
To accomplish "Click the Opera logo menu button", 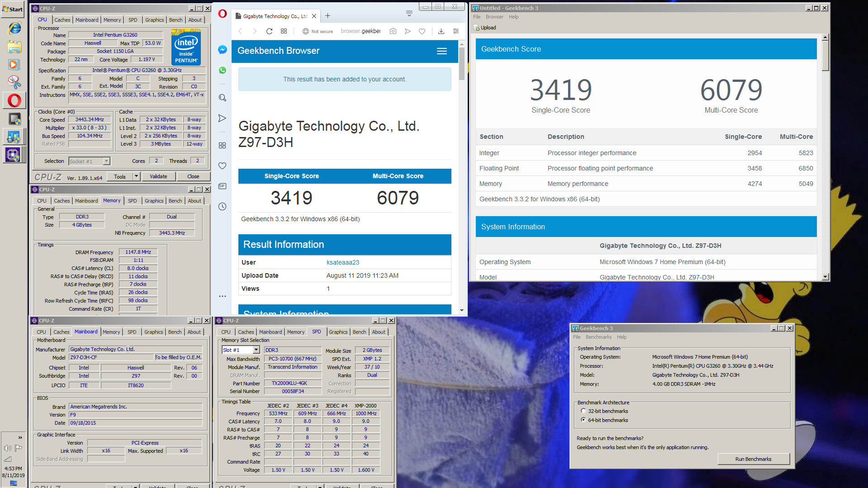I will pyautogui.click(x=222, y=14).
